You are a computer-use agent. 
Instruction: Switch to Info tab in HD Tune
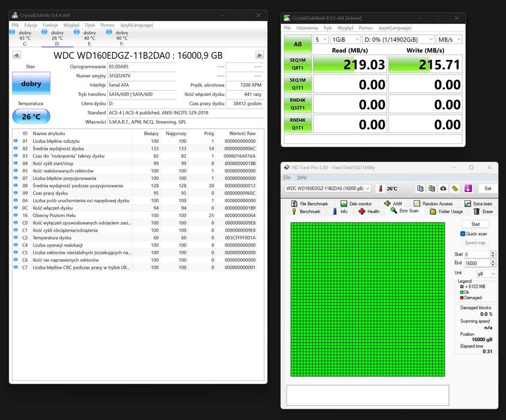pos(340,211)
